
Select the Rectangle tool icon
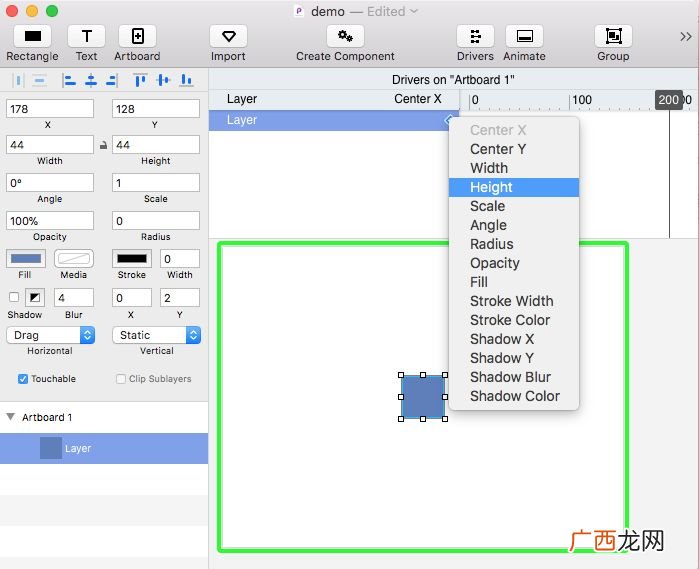32,36
